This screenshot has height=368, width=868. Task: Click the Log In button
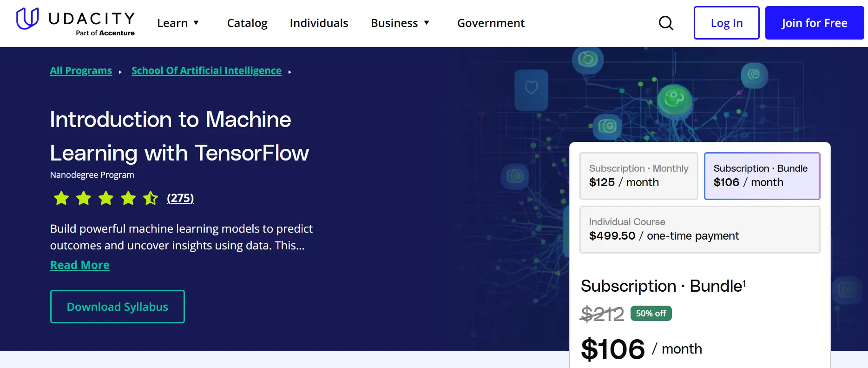(x=726, y=23)
